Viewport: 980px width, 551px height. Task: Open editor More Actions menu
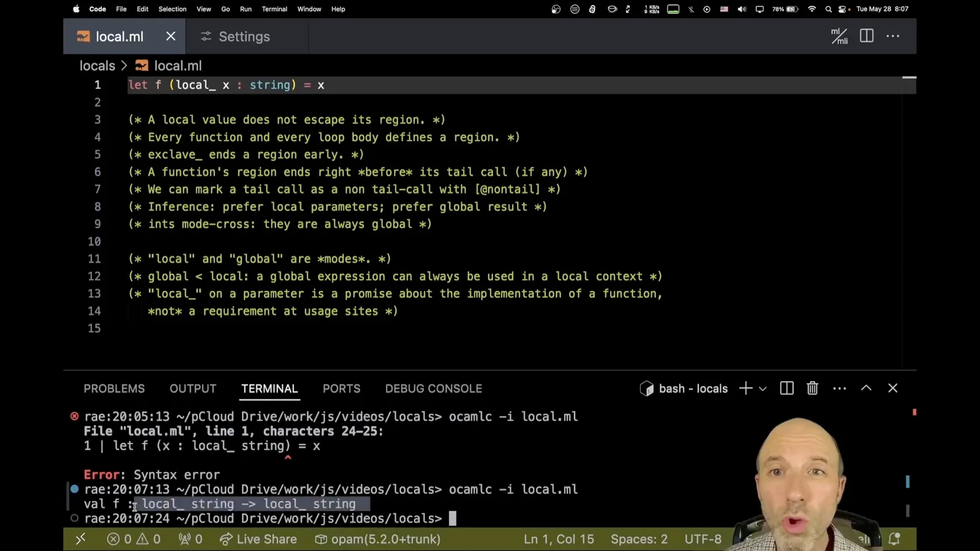(893, 36)
